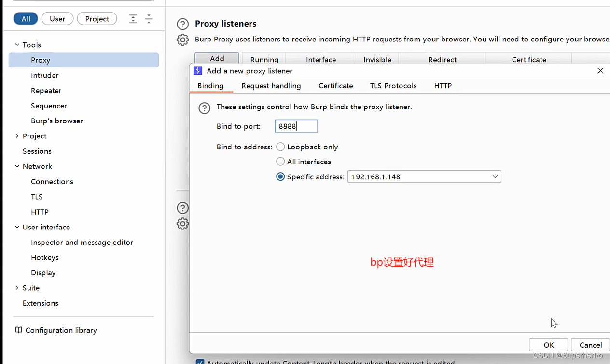Open Extensions settings
This screenshot has width=610, height=364.
pos(41,303)
